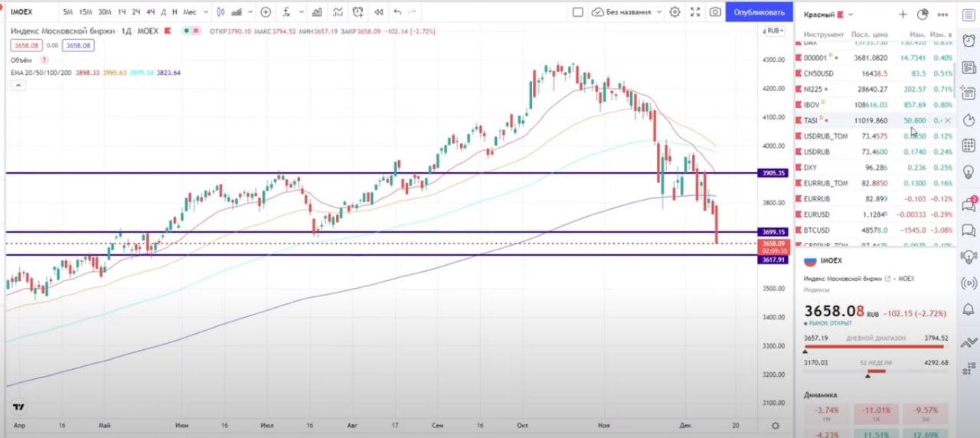Open the Индекс Московской биржи external link

[888, 279]
